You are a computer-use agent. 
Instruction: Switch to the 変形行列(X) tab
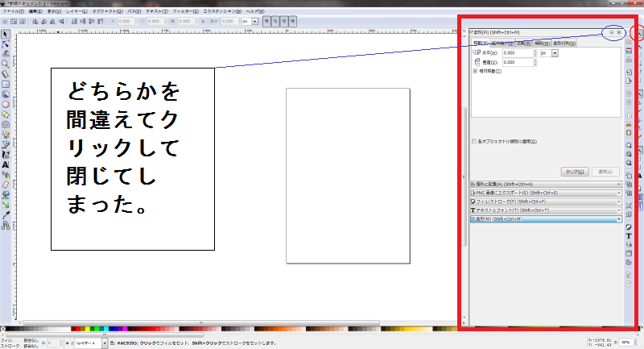pos(564,44)
